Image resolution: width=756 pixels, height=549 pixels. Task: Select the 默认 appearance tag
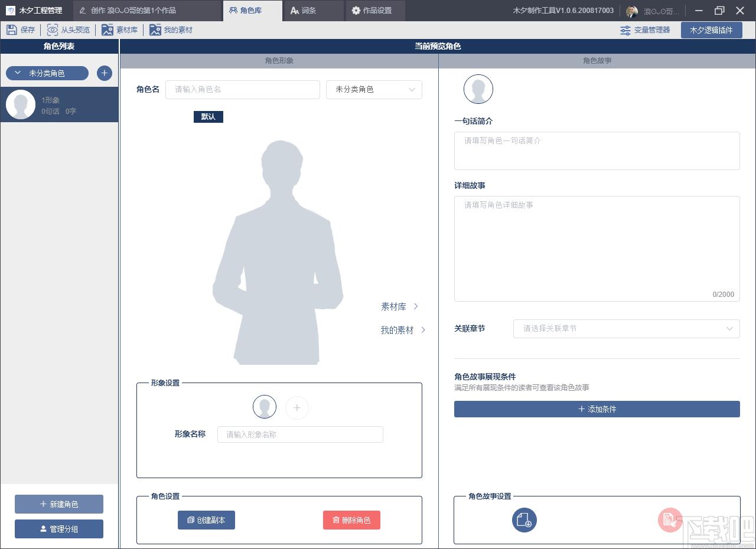tap(208, 117)
